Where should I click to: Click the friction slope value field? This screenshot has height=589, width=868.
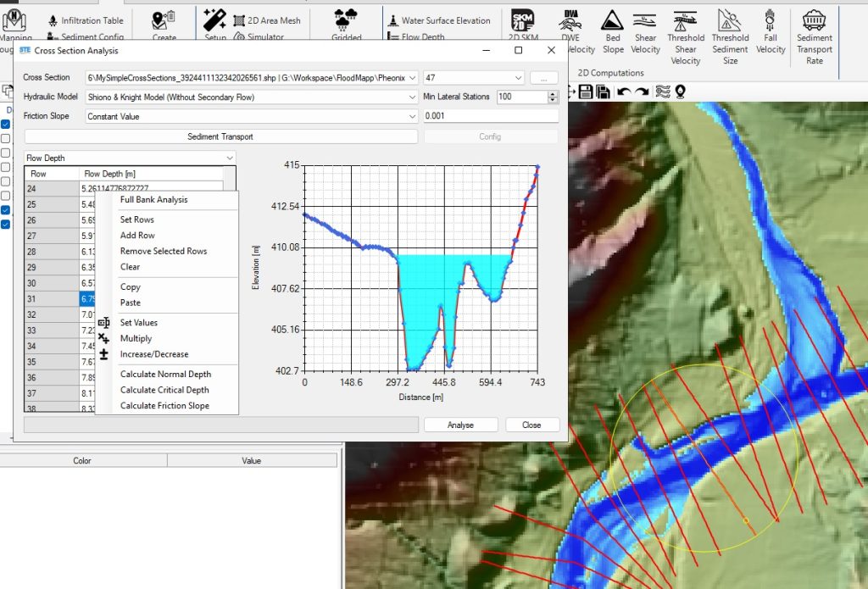click(x=489, y=116)
